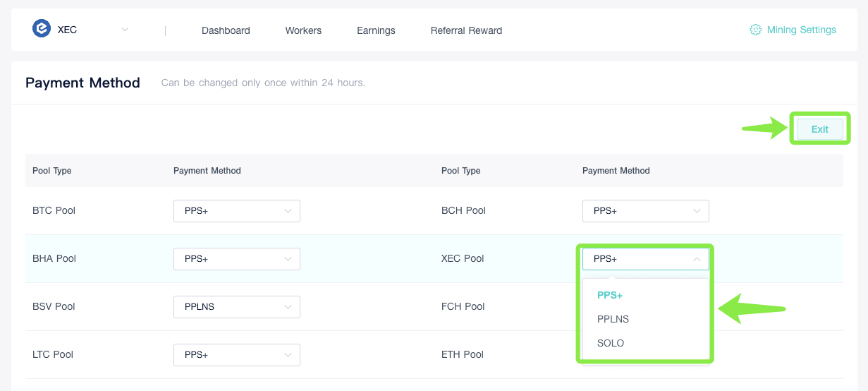Click the Mining Settings link
This screenshot has height=391, width=868.
801,30
